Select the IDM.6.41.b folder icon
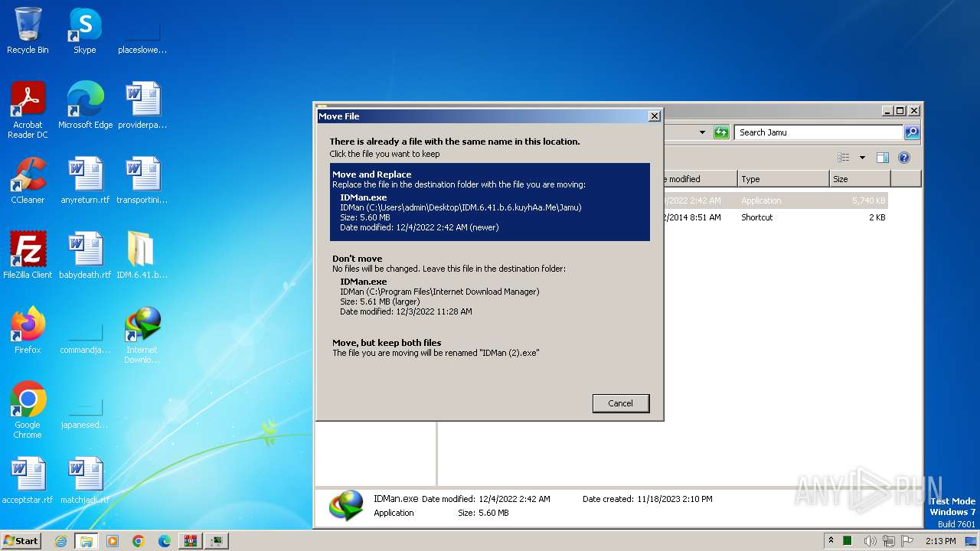Image resolution: width=980 pixels, height=551 pixels. [x=142, y=256]
